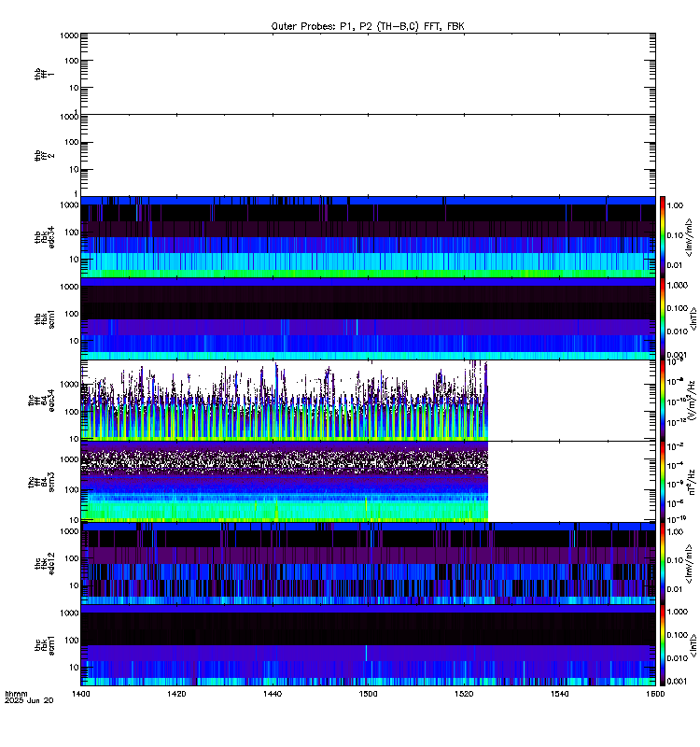Click the "<|mV/m|>" label beside thb edc34 color bar
This screenshot has height=747, width=700.
[689, 237]
